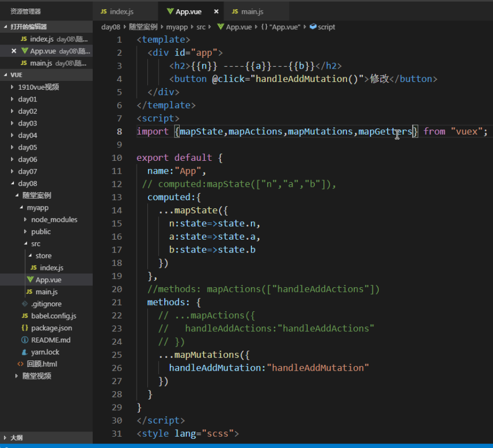Viewport: 493px width, 448px height.
Task: Click line number 8 in the gutter
Action: pos(119,132)
